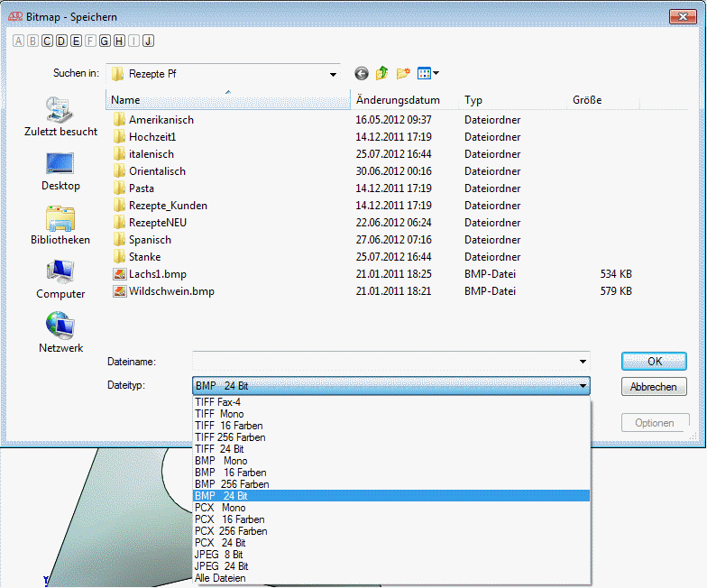The image size is (707, 588).
Task: Click drive letter button J
Action: [x=148, y=41]
